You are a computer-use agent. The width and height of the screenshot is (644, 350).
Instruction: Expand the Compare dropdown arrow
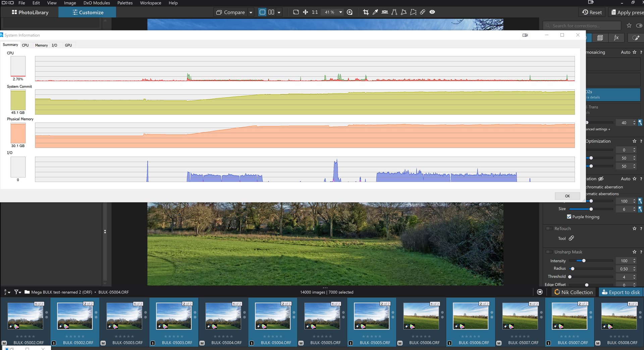[x=251, y=12]
